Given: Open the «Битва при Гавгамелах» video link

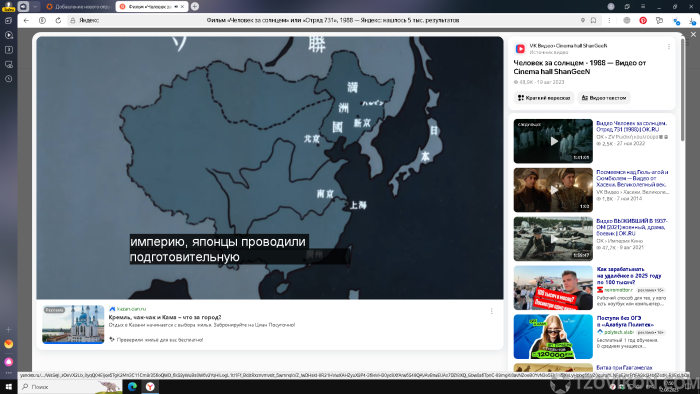Looking at the screenshot, I should (624, 368).
